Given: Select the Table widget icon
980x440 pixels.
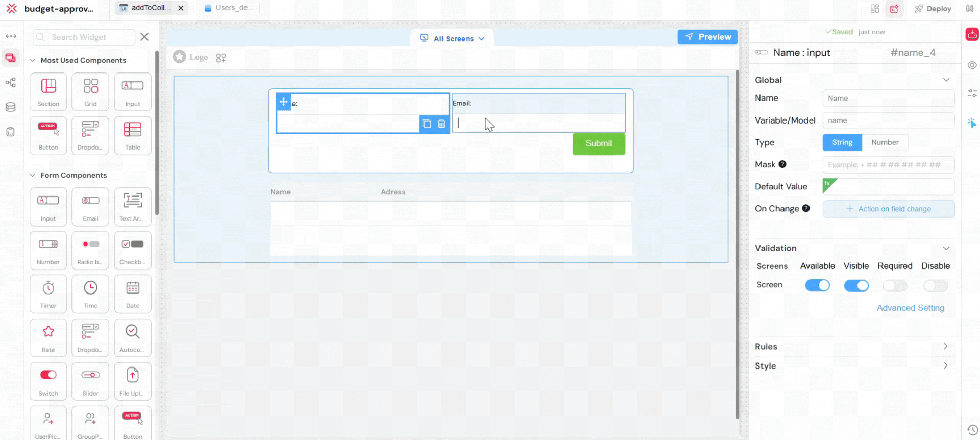Looking at the screenshot, I should pos(133,135).
